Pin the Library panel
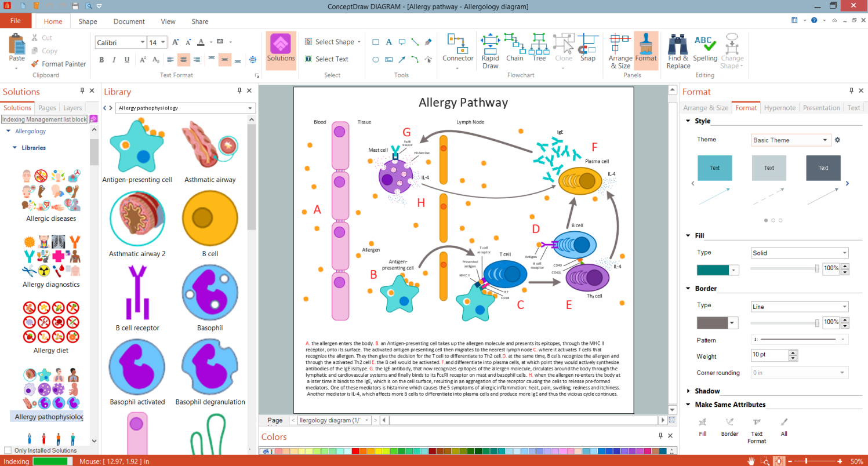This screenshot has height=466, width=868. point(239,91)
